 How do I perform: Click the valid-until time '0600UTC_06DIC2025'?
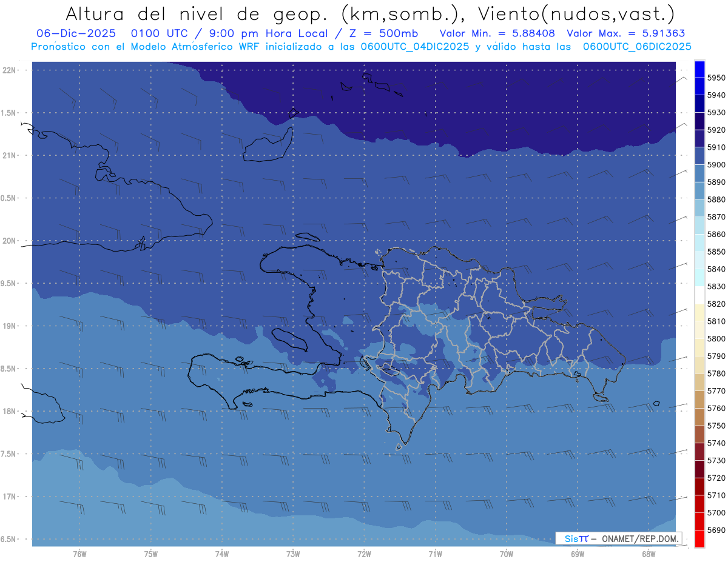(637, 47)
